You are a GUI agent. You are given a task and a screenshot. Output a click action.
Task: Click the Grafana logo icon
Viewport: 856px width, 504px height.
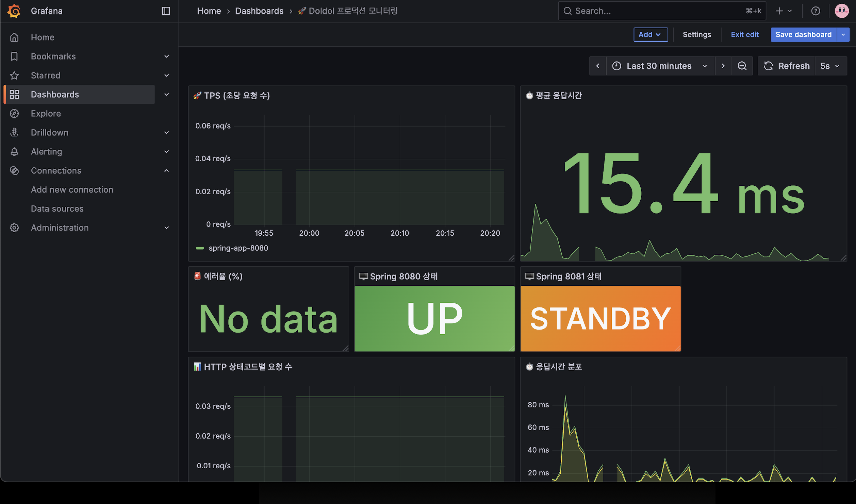(14, 11)
